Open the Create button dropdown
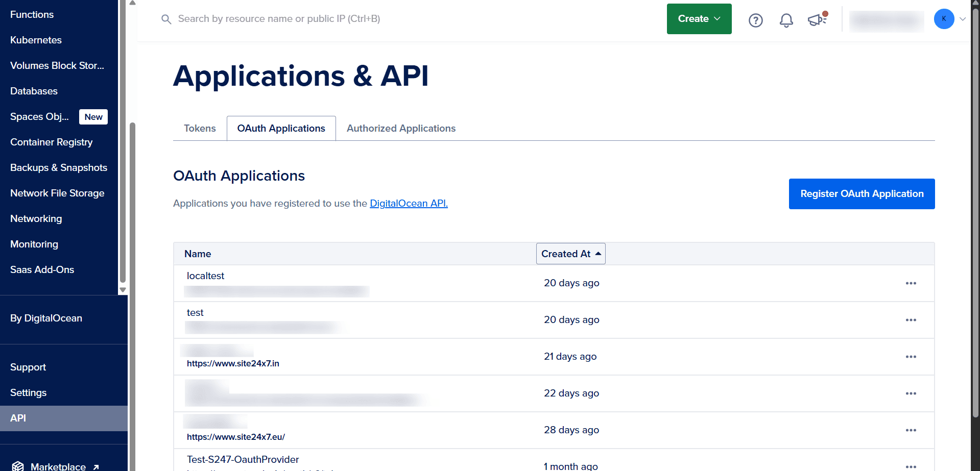980x471 pixels. [699, 18]
